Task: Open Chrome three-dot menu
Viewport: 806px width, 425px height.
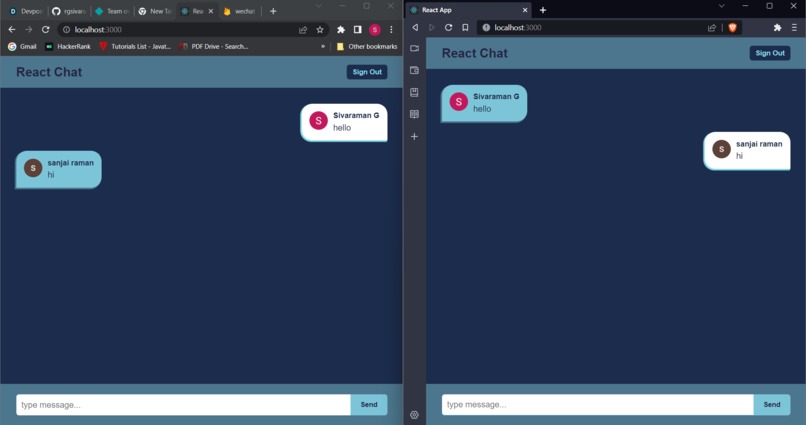Action: [391, 30]
